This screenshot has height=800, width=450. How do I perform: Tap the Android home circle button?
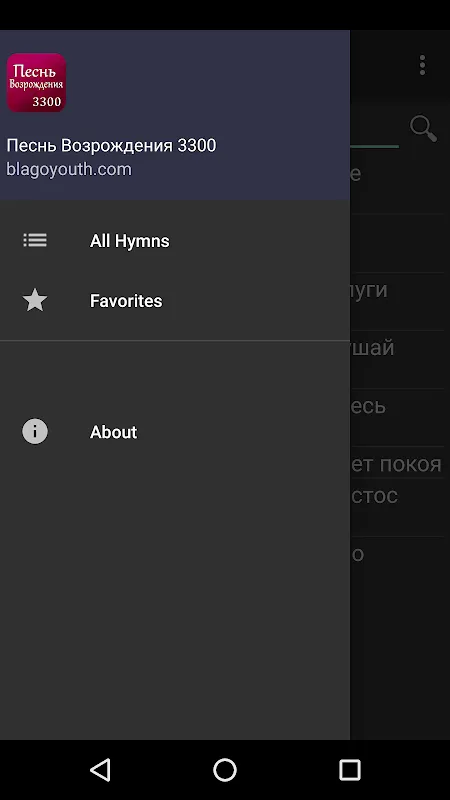click(x=225, y=769)
